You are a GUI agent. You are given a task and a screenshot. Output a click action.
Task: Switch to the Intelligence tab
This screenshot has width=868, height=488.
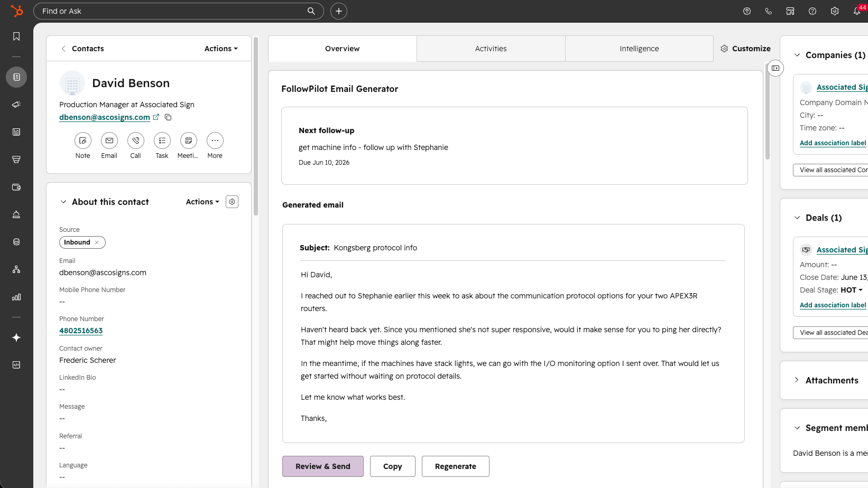(639, 49)
